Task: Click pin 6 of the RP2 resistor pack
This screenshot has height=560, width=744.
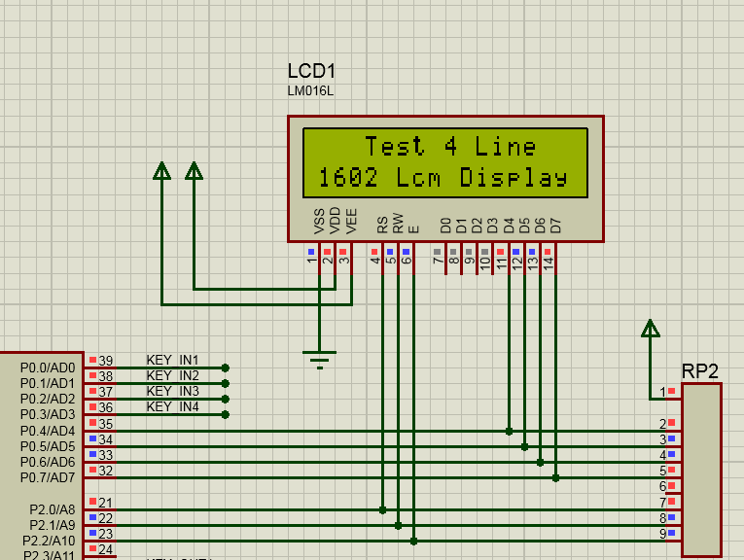Action: 663,486
